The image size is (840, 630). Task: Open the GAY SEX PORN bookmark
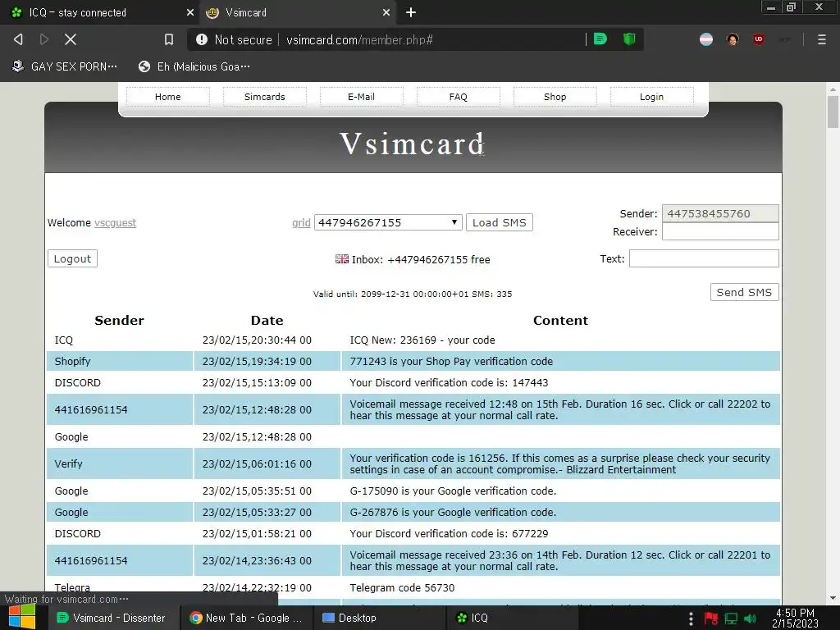click(64, 66)
